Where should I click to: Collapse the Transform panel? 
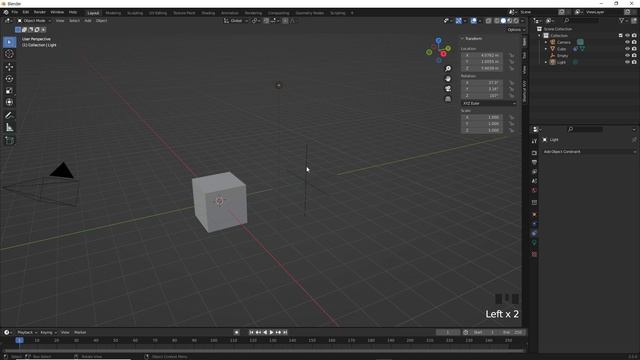point(462,38)
